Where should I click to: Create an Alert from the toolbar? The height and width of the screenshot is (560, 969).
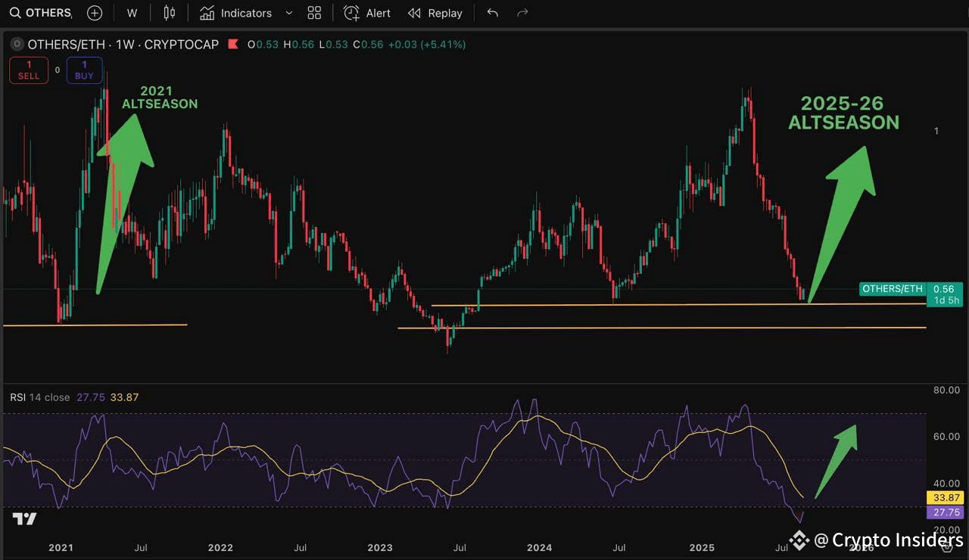pos(367,13)
